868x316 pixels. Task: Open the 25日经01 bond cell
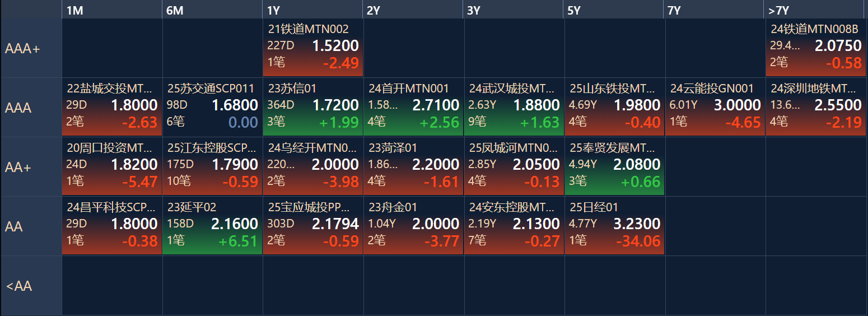[x=614, y=226]
